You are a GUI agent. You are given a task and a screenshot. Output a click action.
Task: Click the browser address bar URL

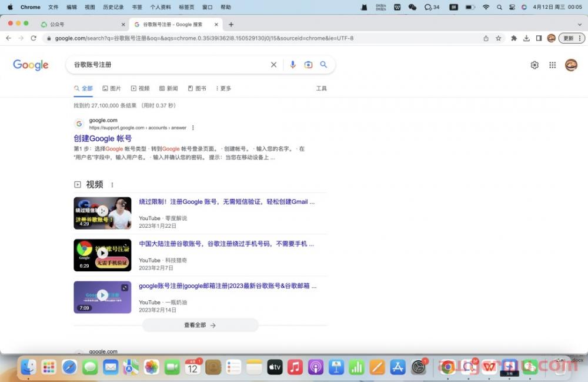click(204, 38)
